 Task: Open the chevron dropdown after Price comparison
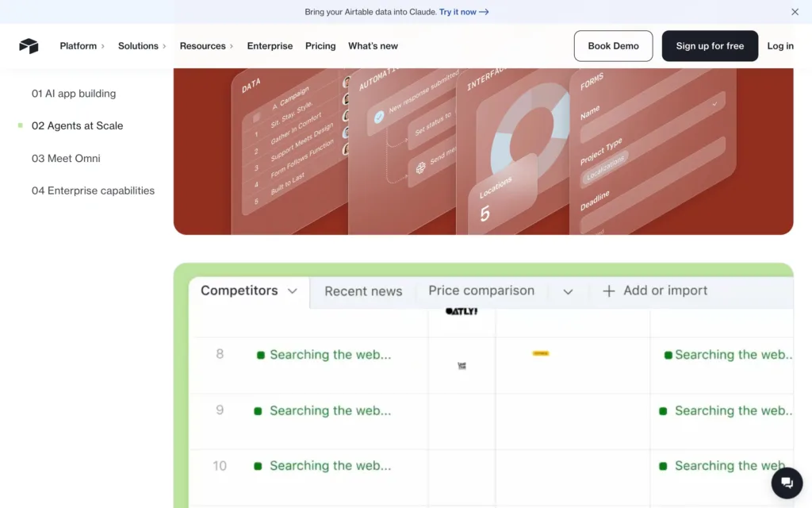(568, 292)
